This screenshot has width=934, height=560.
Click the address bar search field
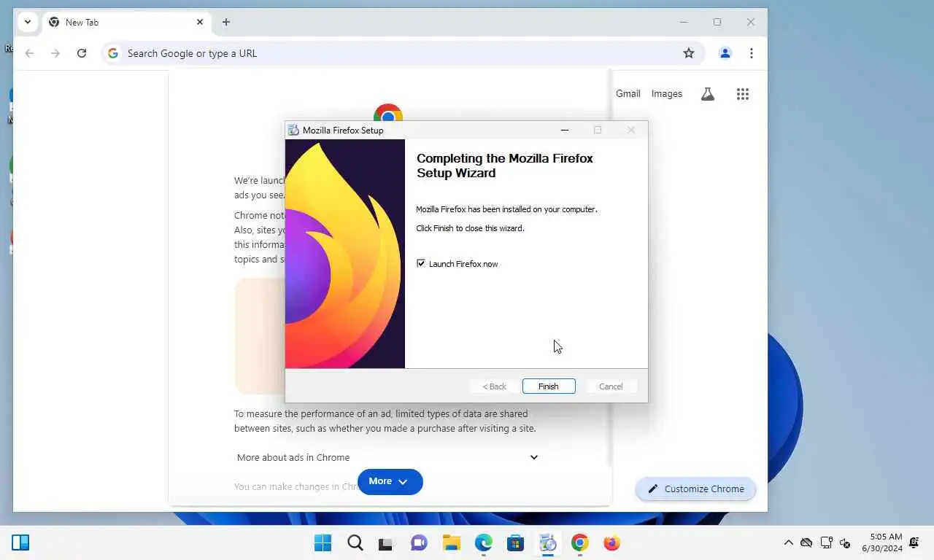(403, 53)
